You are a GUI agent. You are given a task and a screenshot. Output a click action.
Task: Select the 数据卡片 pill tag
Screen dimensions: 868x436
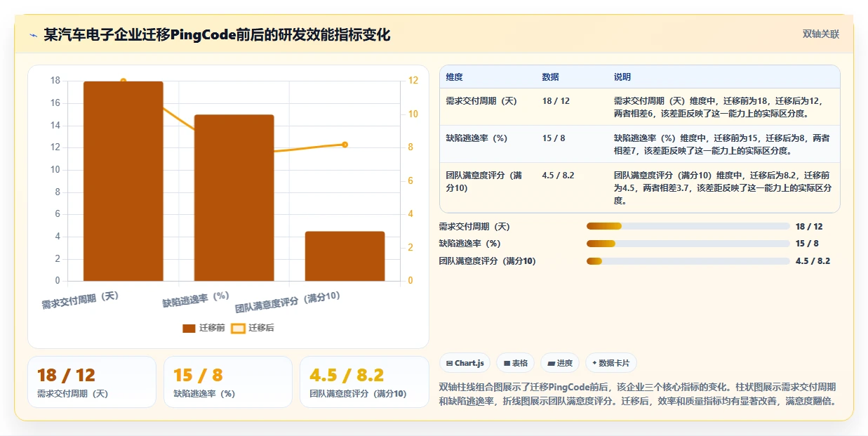click(611, 363)
